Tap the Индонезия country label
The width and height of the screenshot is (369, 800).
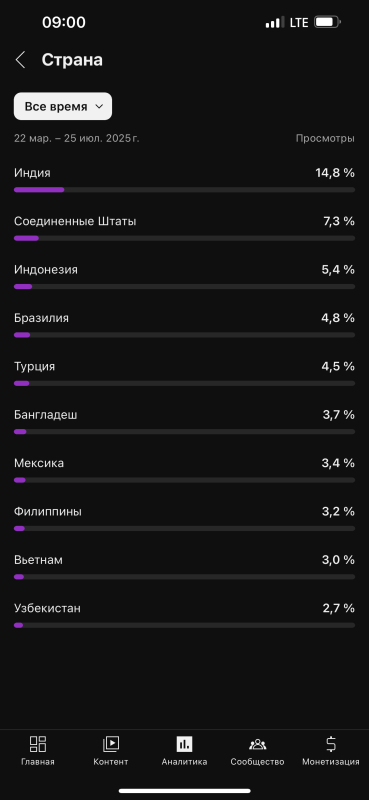46,269
